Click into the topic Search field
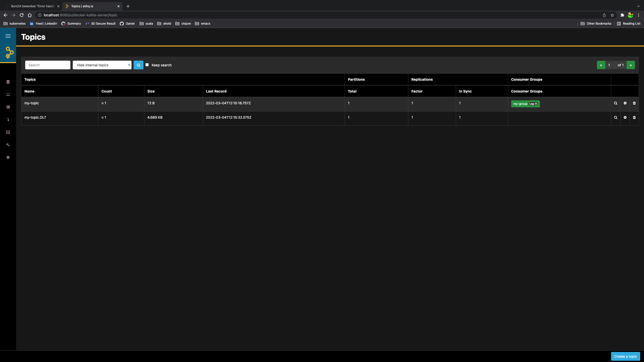Viewport: 644px width, 362px height. click(x=48, y=65)
